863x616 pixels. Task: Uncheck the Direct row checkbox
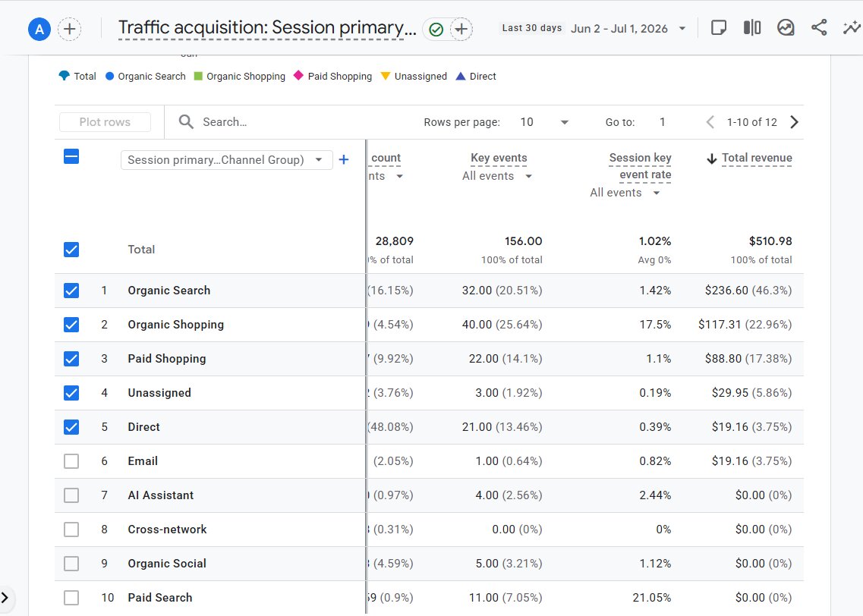71,427
